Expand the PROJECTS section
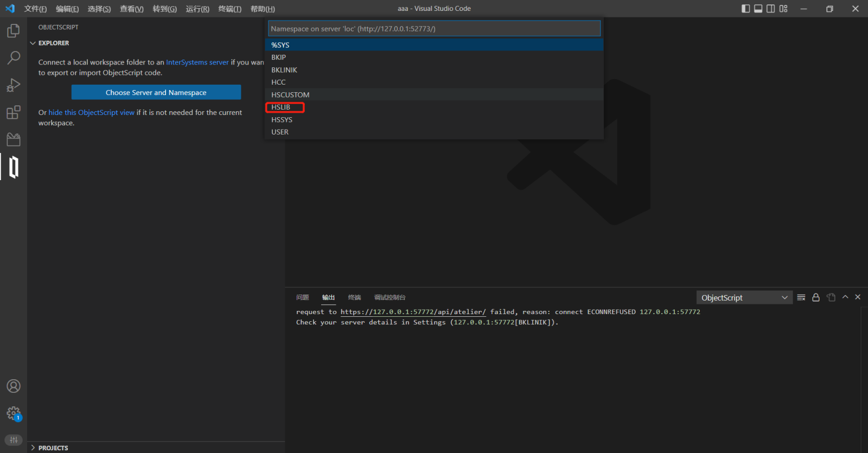The width and height of the screenshot is (868, 453). [x=53, y=448]
